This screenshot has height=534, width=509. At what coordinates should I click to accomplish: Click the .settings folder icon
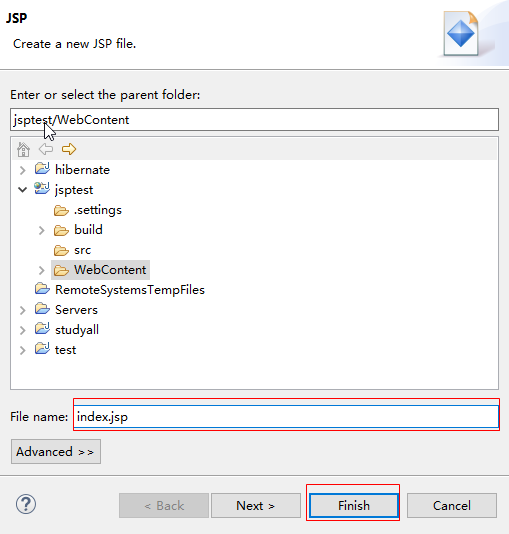[61, 210]
